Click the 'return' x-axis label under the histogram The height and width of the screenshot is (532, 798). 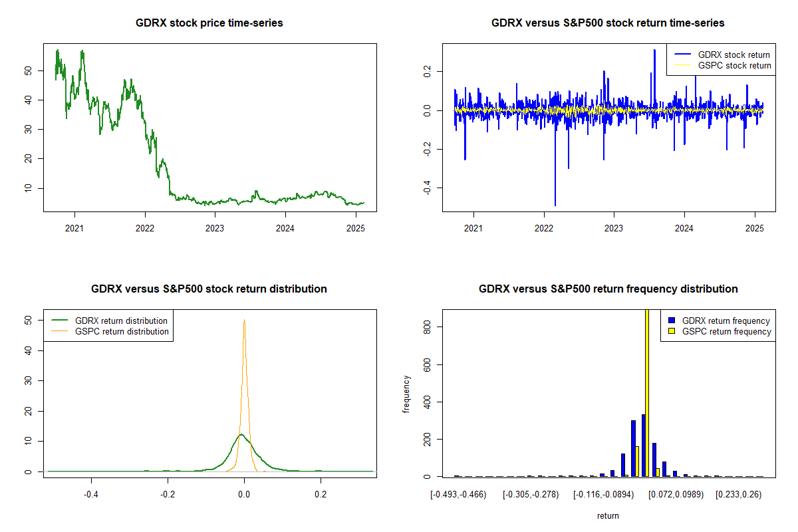[608, 515]
